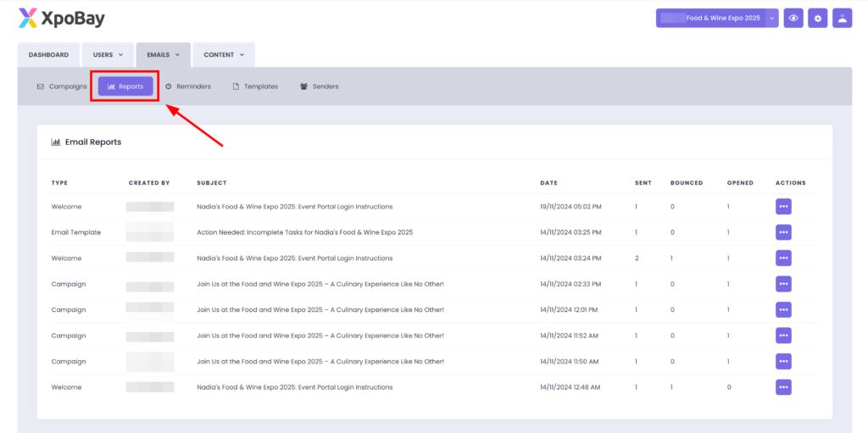868x433 pixels.
Task: Click actions button for 14/11/2024 03:24 PM row
Action: pyautogui.click(x=783, y=258)
